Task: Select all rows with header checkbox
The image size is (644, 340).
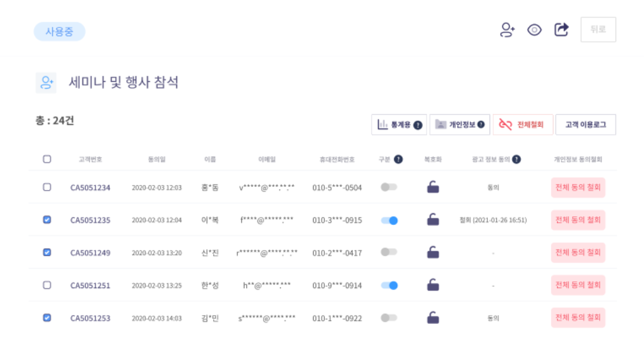Action: pyautogui.click(x=47, y=159)
